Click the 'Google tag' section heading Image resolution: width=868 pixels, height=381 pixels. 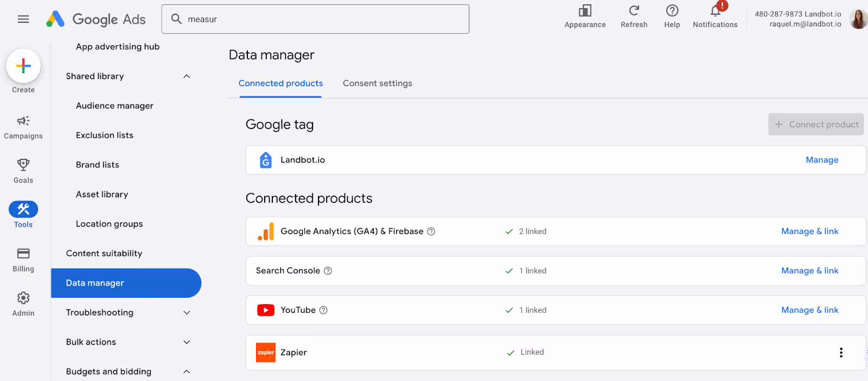pyautogui.click(x=279, y=125)
